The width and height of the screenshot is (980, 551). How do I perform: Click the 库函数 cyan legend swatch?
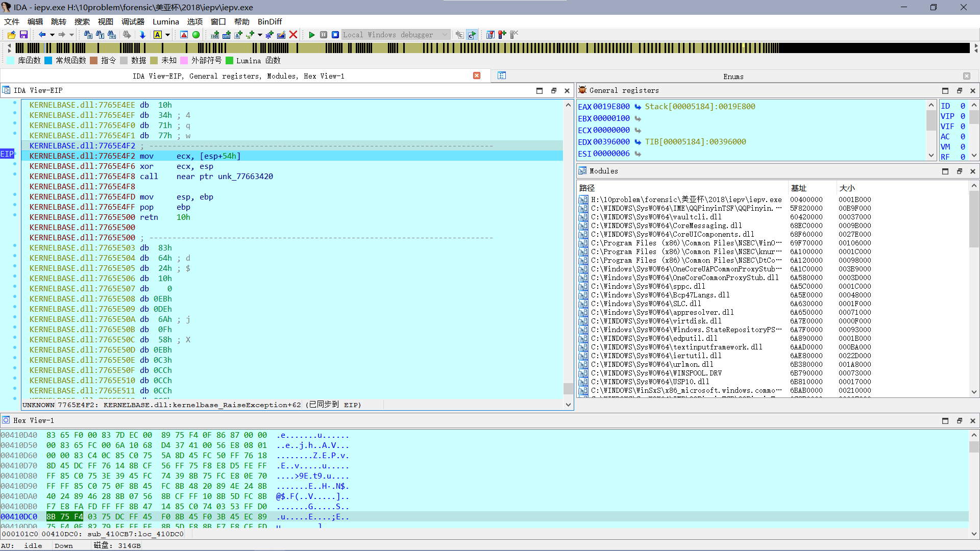tap(10, 60)
